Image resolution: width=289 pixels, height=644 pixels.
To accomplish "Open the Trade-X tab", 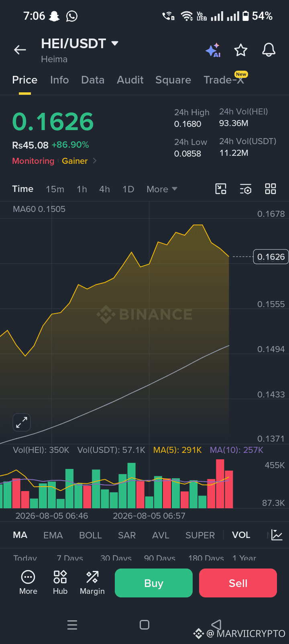I will (224, 80).
